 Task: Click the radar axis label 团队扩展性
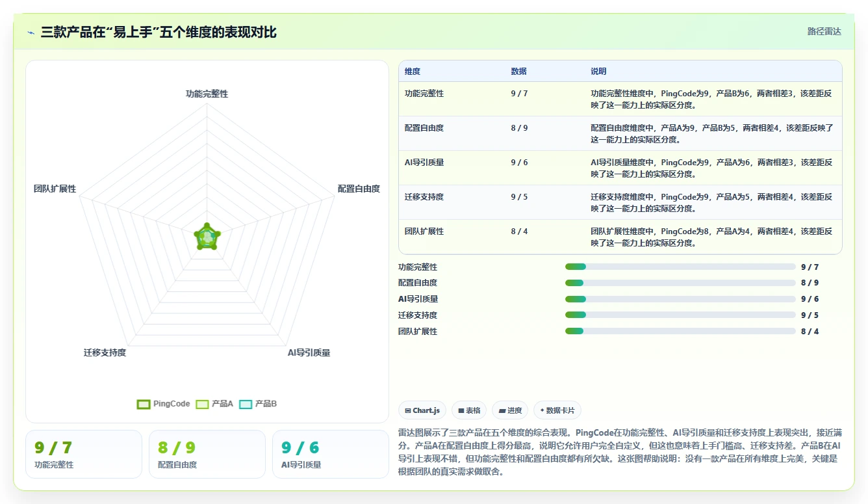click(55, 189)
